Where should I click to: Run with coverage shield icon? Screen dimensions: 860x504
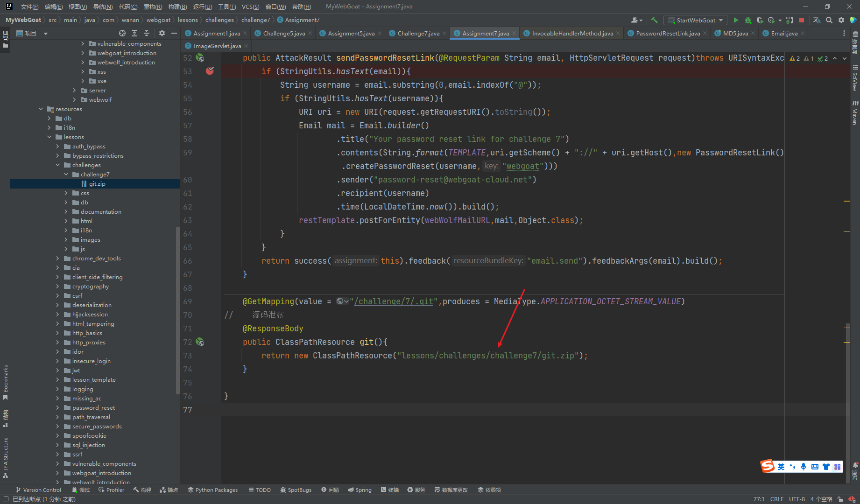click(760, 20)
